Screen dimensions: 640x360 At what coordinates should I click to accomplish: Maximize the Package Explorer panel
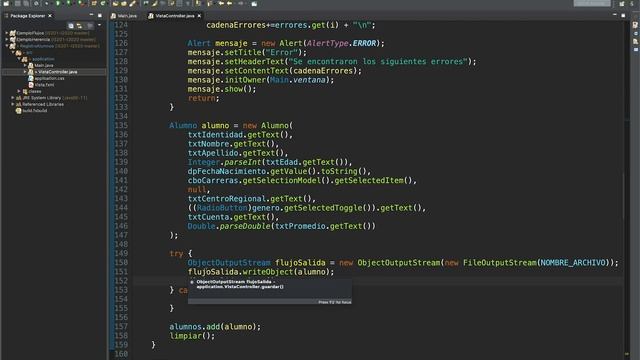point(100,15)
